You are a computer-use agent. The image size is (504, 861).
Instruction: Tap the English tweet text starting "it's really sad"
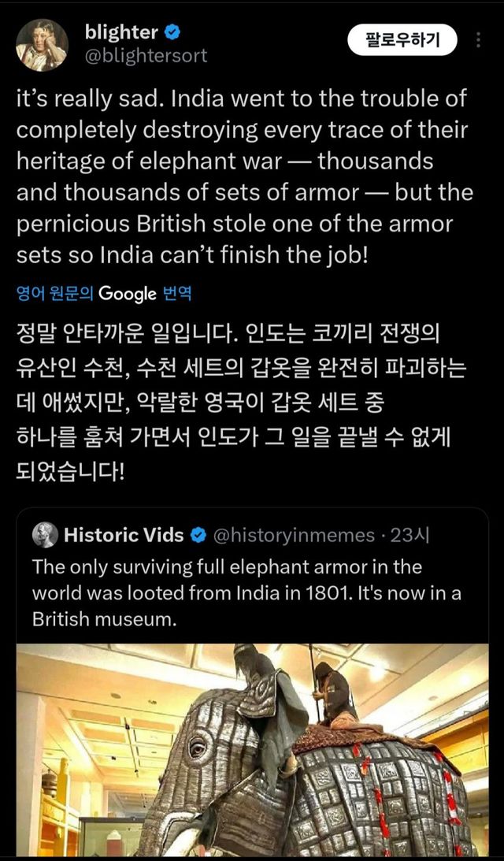(x=244, y=176)
